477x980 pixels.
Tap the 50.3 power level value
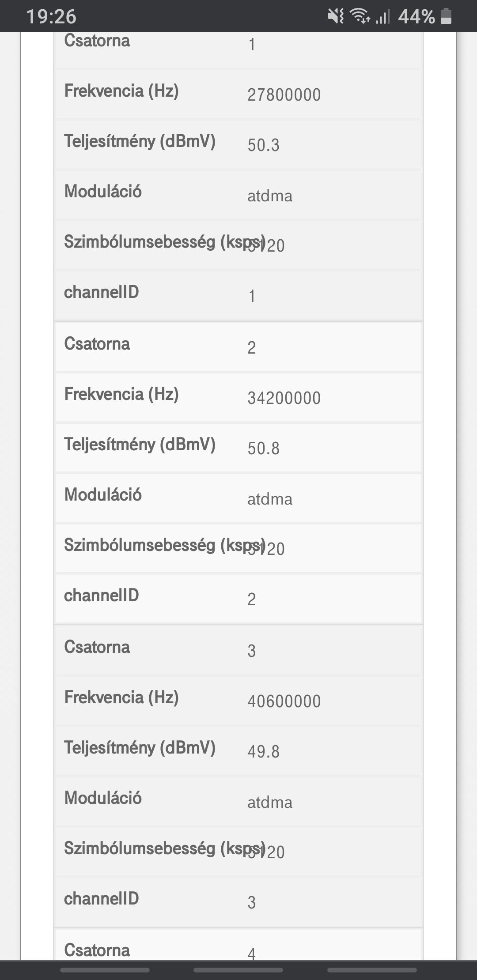click(264, 145)
